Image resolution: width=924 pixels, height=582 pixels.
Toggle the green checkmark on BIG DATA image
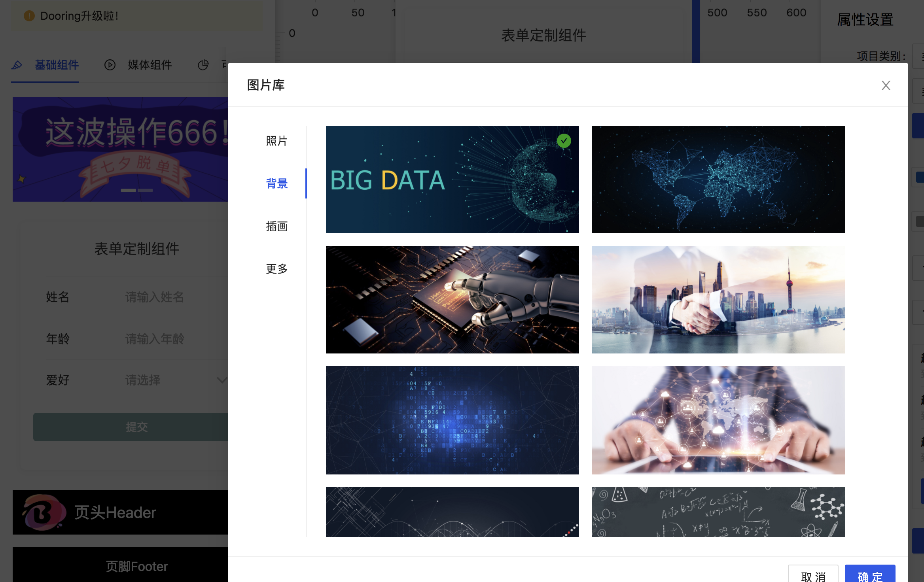(564, 141)
